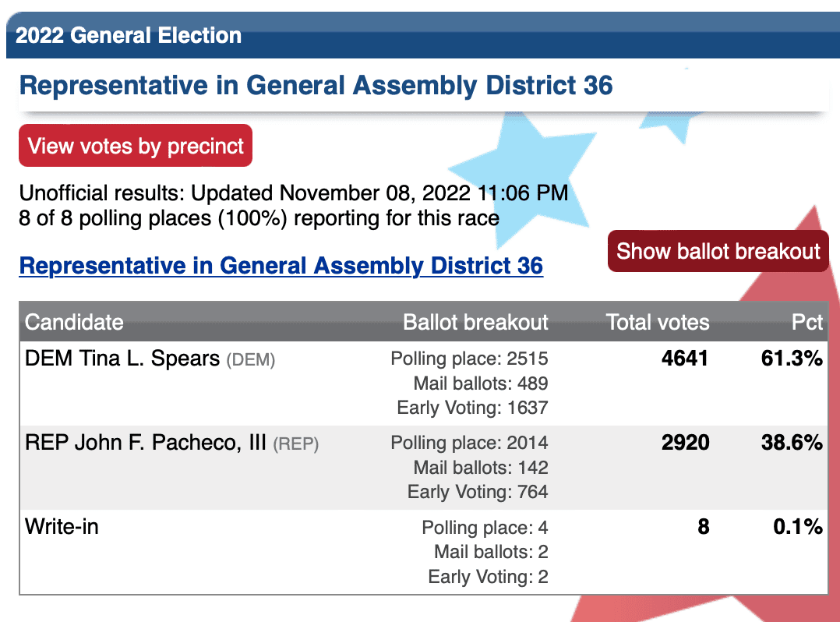This screenshot has width=840, height=622.
Task: Click the Candidate column header
Action: click(74, 323)
